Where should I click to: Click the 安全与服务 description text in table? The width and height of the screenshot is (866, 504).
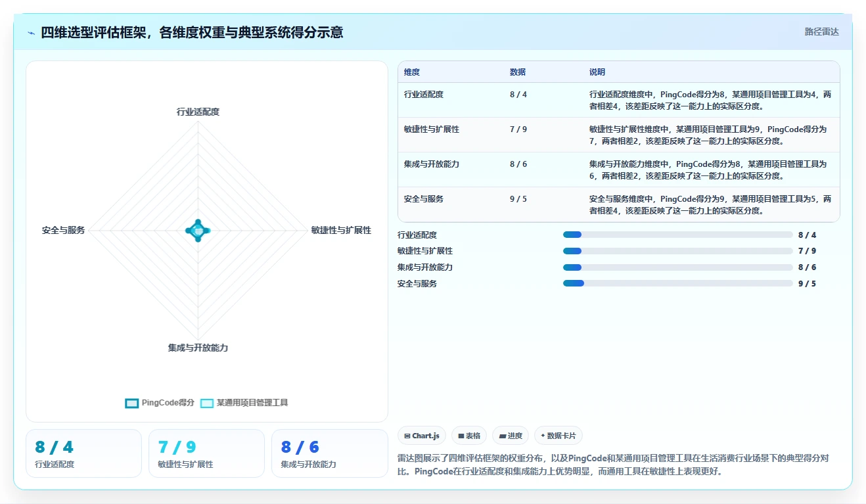coord(710,204)
